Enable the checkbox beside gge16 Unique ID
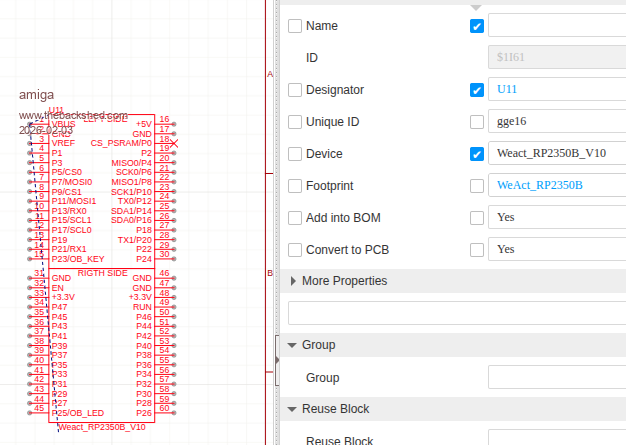 (477, 122)
